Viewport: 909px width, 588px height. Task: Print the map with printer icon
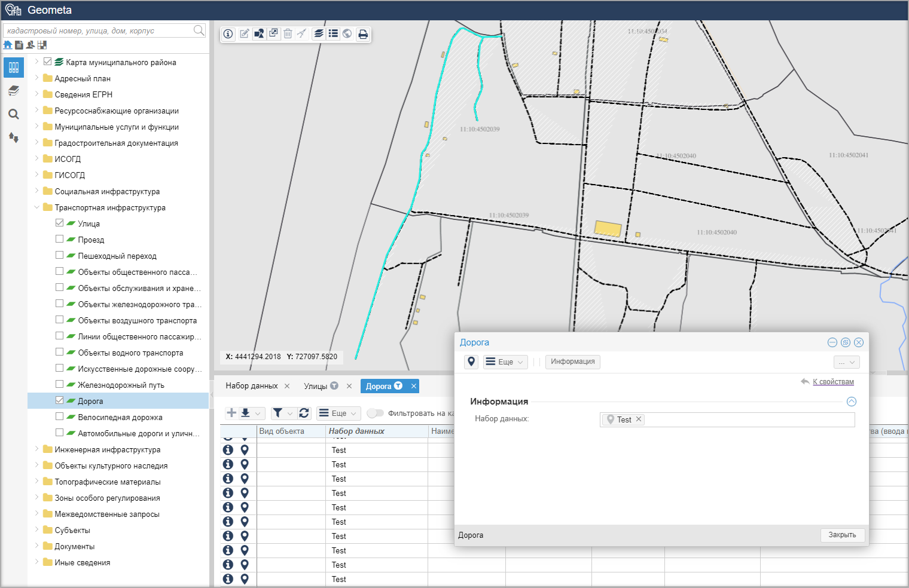click(x=363, y=34)
